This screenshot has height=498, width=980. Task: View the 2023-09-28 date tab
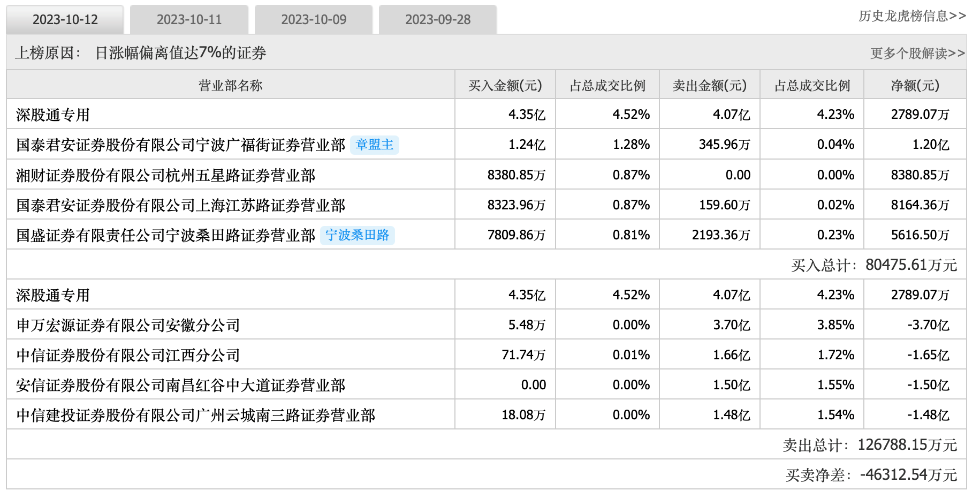point(438,20)
